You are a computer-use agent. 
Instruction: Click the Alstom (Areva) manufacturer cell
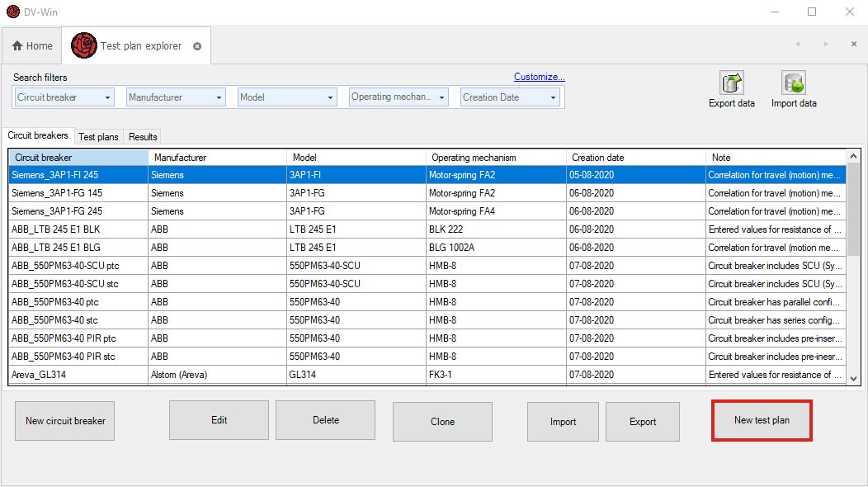point(218,375)
